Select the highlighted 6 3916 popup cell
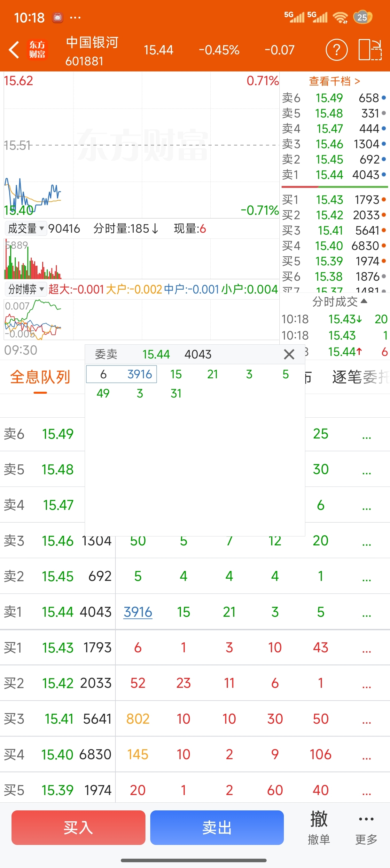Image resolution: width=390 pixels, height=868 pixels. click(x=121, y=374)
